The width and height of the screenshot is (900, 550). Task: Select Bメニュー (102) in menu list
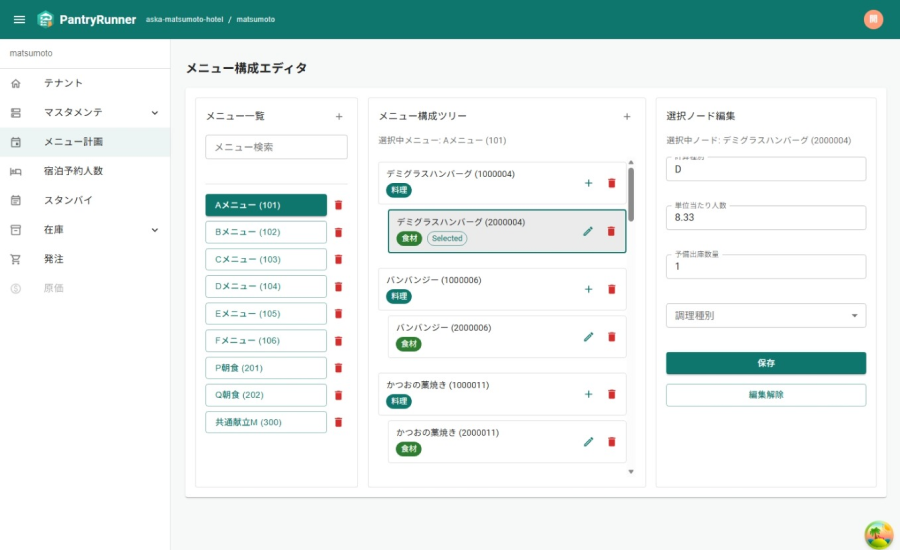coord(266,232)
